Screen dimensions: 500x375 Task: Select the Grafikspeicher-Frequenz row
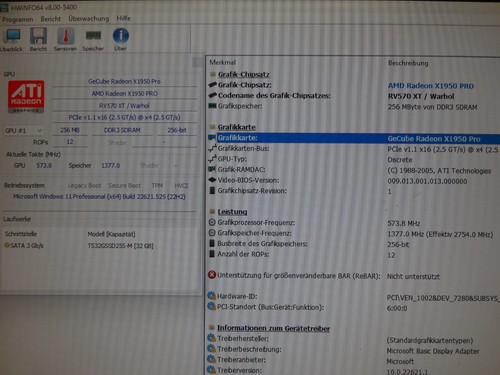[353, 233]
